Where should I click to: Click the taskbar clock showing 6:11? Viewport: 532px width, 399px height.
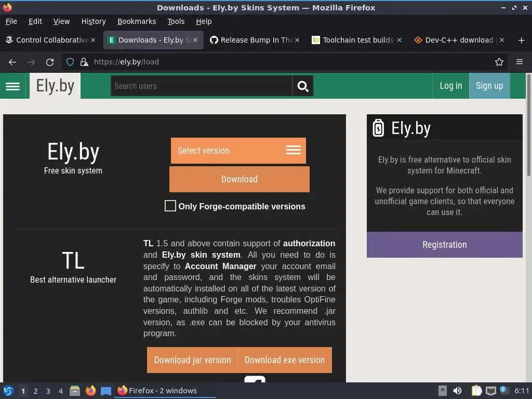point(522,391)
